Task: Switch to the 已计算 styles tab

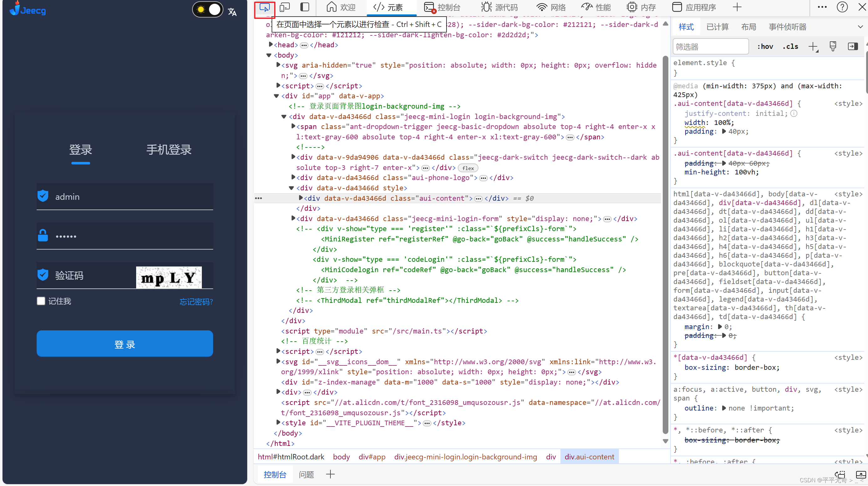Action: pos(717,27)
